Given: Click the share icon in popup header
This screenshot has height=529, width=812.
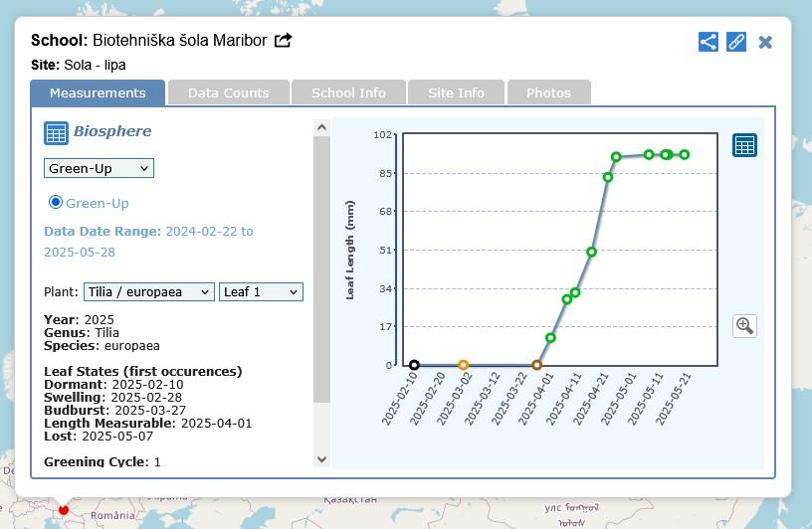Looking at the screenshot, I should tap(708, 42).
